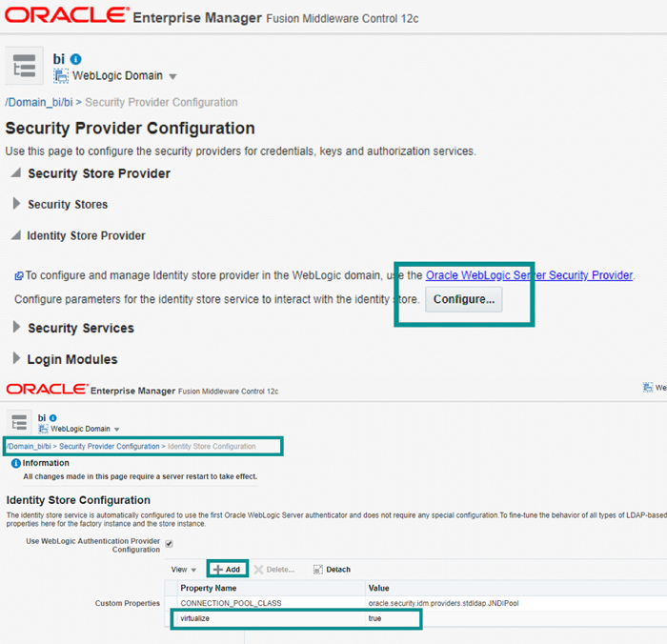Open the navigation tree icon in lower screenshot
The height and width of the screenshot is (644, 667).
tap(19, 422)
